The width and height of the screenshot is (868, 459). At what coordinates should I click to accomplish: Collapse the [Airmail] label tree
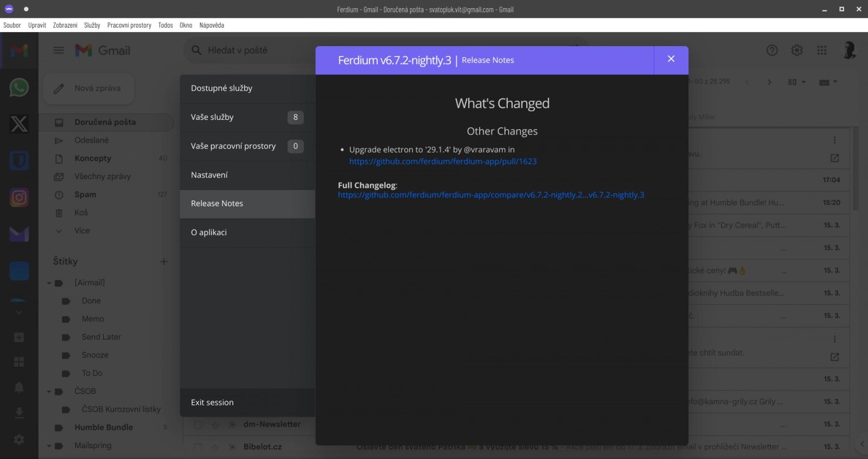coord(49,283)
